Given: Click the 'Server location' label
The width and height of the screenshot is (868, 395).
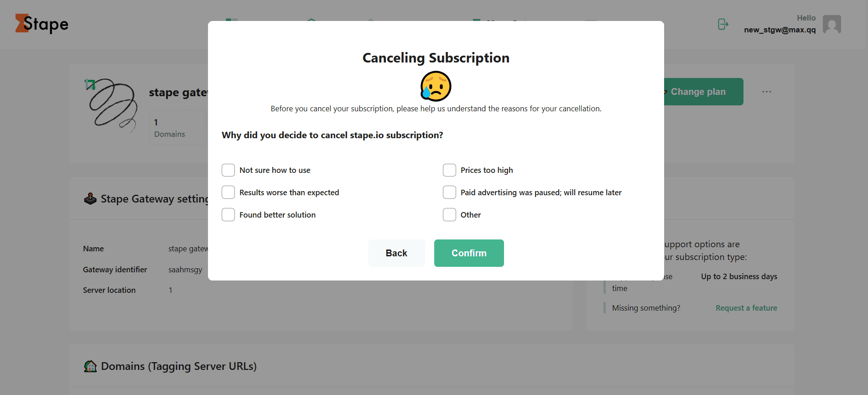Looking at the screenshot, I should 109,290.
